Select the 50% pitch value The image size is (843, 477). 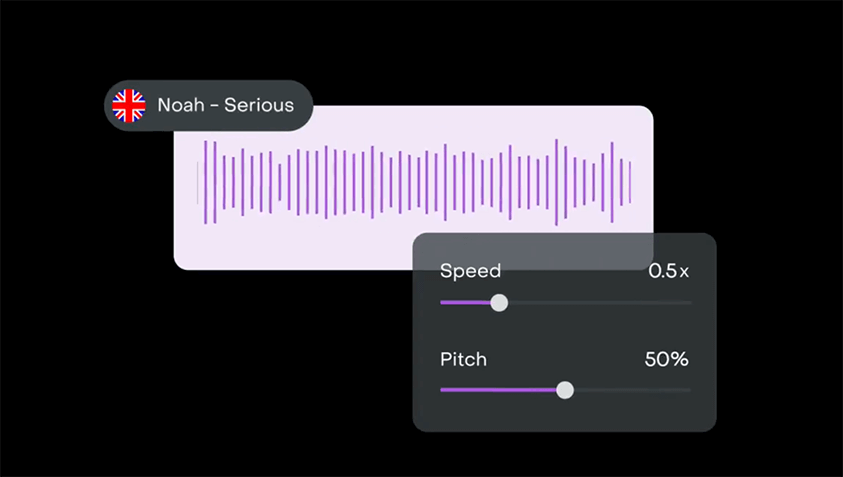tap(667, 359)
